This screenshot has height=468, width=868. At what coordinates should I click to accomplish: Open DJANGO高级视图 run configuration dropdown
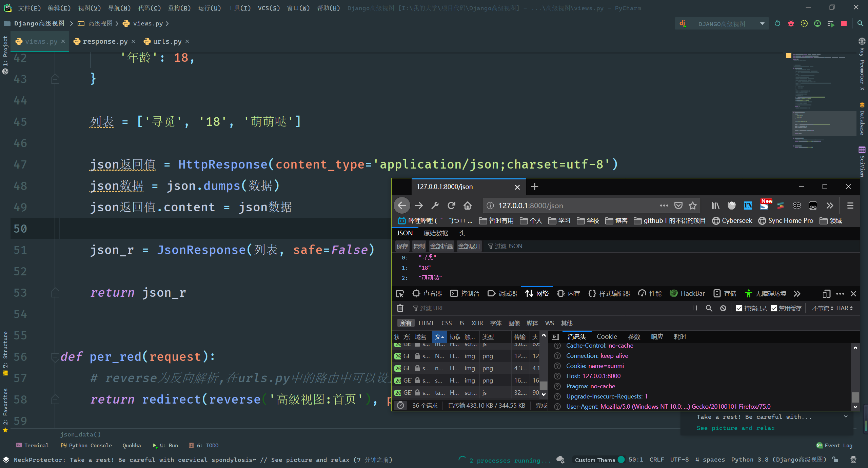(x=762, y=24)
